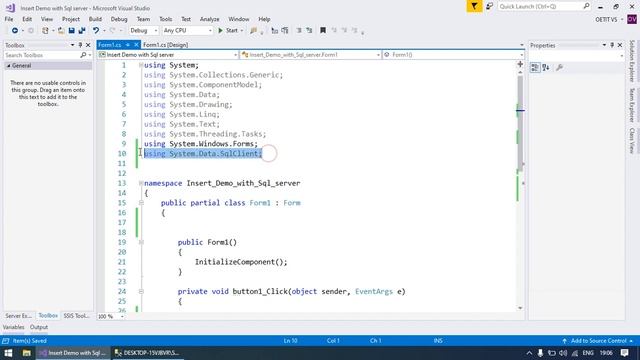Click the New Project toolbar icon
Image resolution: width=640 pixels, height=360 pixels.
pos(45,31)
